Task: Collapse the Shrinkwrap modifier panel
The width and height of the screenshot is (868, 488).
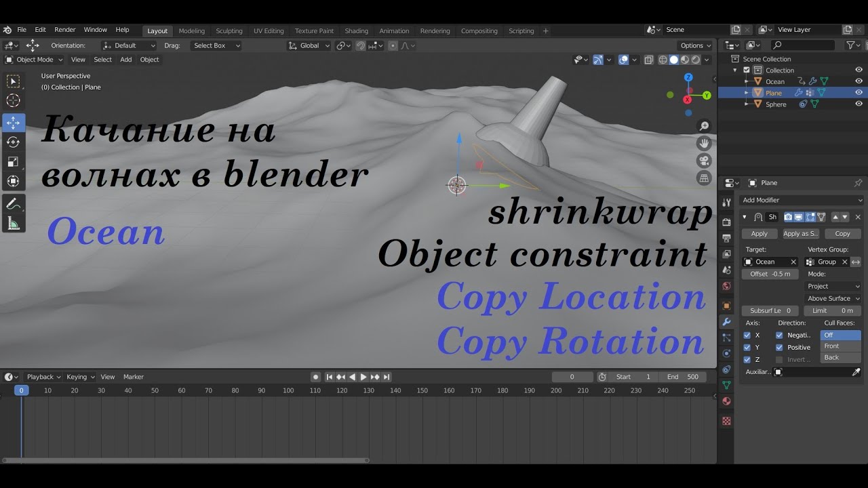Action: [745, 217]
